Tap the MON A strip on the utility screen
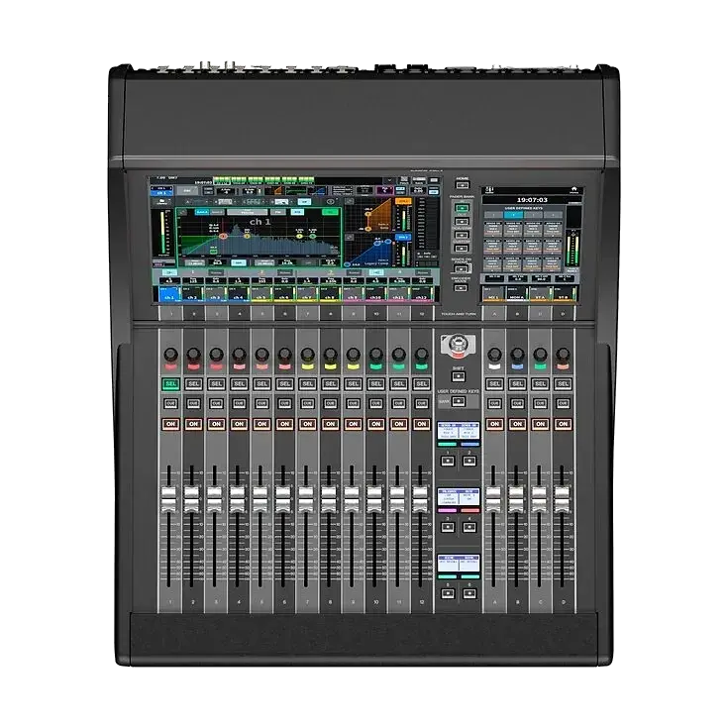 (x=517, y=294)
